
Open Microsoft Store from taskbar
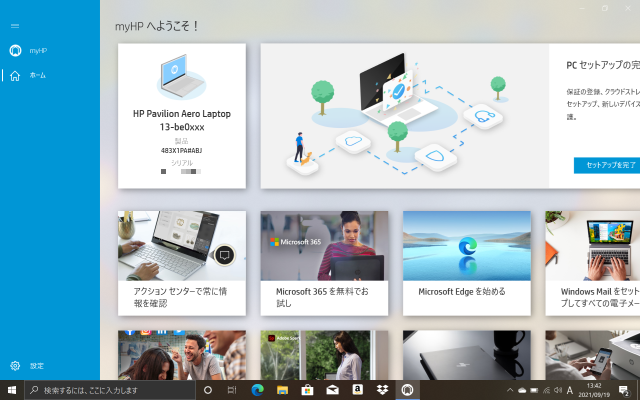point(307,390)
